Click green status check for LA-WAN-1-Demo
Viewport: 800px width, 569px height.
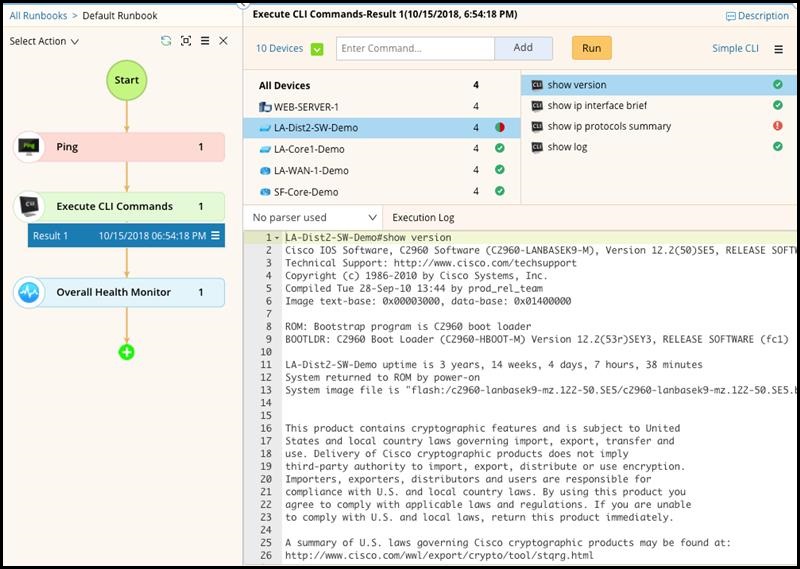pyautogui.click(x=500, y=169)
